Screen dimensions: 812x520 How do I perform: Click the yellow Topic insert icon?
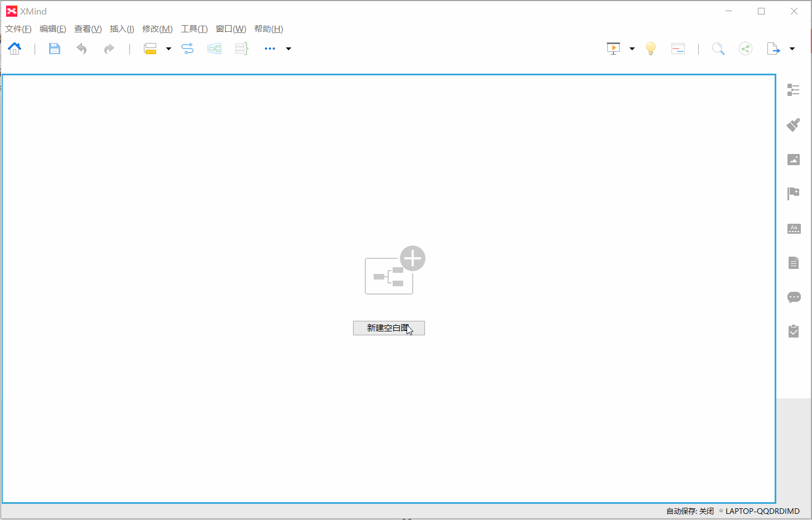(x=150, y=49)
